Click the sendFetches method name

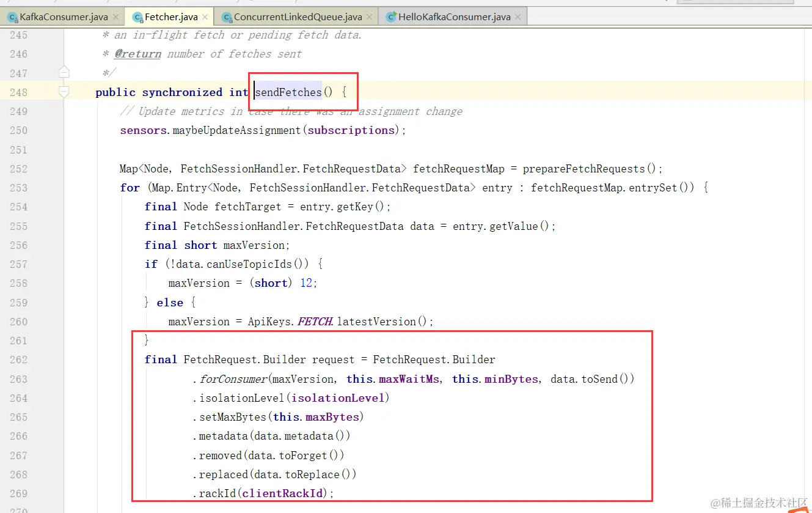(288, 92)
